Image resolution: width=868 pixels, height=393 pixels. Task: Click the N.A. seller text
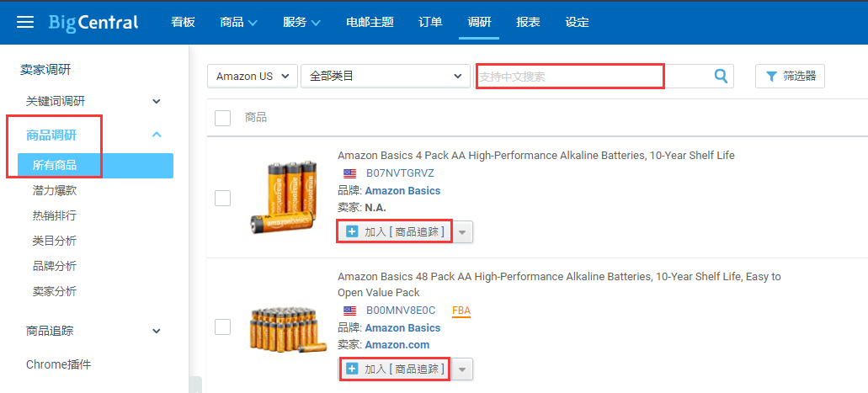(375, 208)
